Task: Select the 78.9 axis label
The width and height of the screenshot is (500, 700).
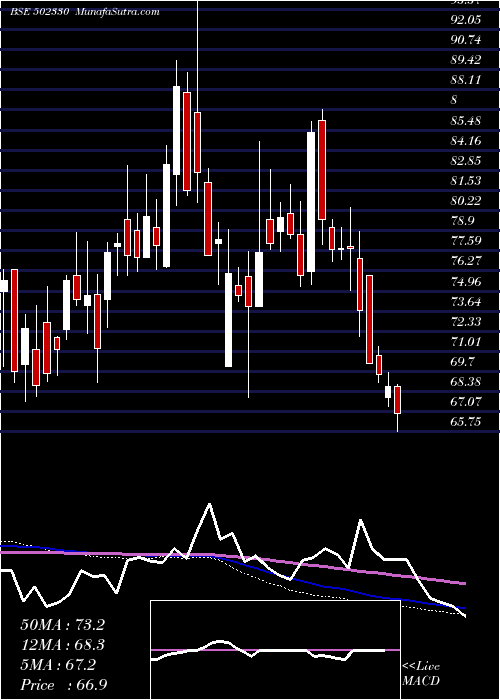Action: [462, 221]
